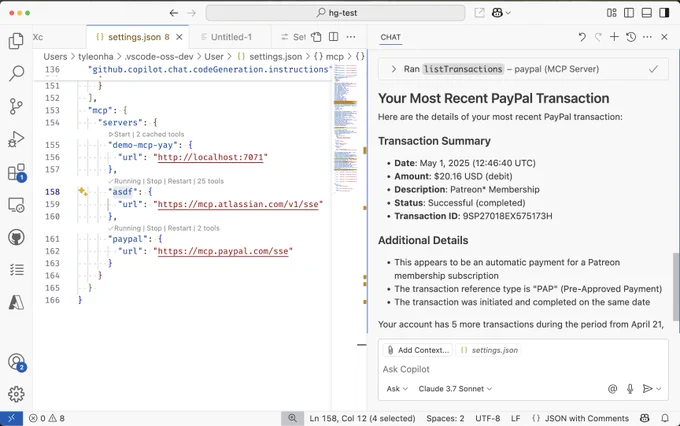Image resolution: width=680 pixels, height=426 pixels.
Task: Open the Copilot menu in title bar
Action: point(501,13)
